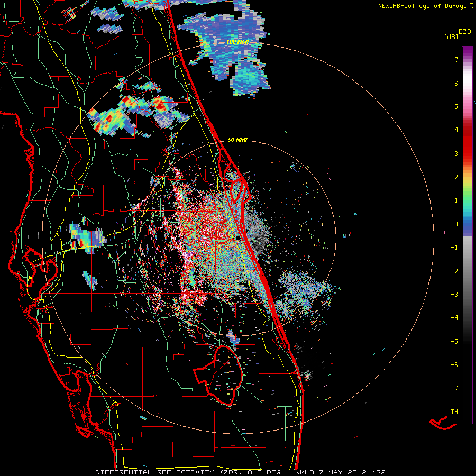This screenshot has height=476, width=476.
Task: Click the DZD legend title
Action: tap(465, 32)
